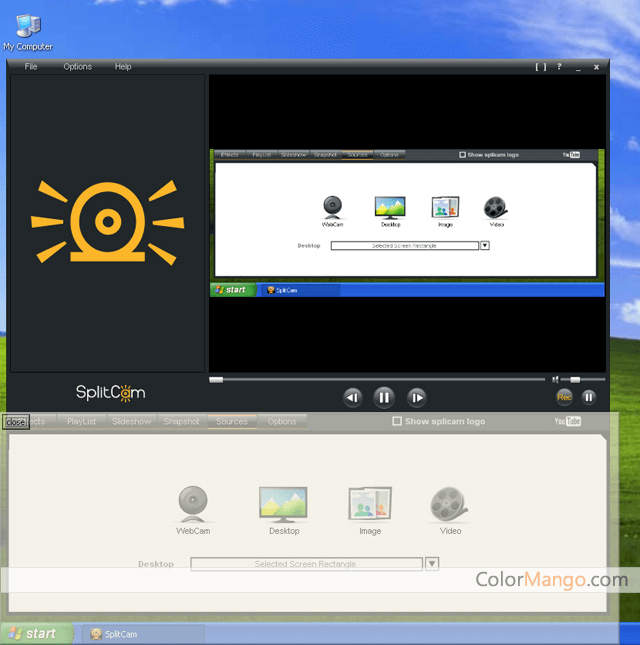
Task: Click the volume slider handle
Action: pyautogui.click(x=575, y=380)
